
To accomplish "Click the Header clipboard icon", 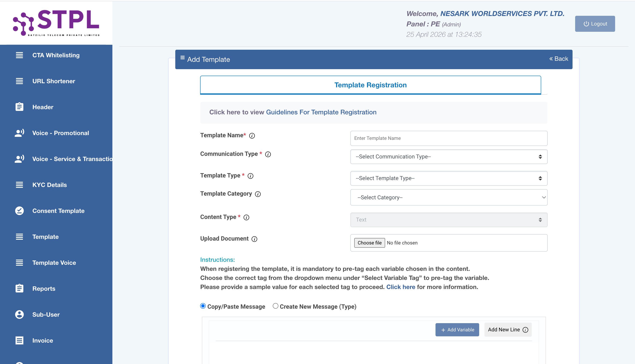I will point(19,107).
